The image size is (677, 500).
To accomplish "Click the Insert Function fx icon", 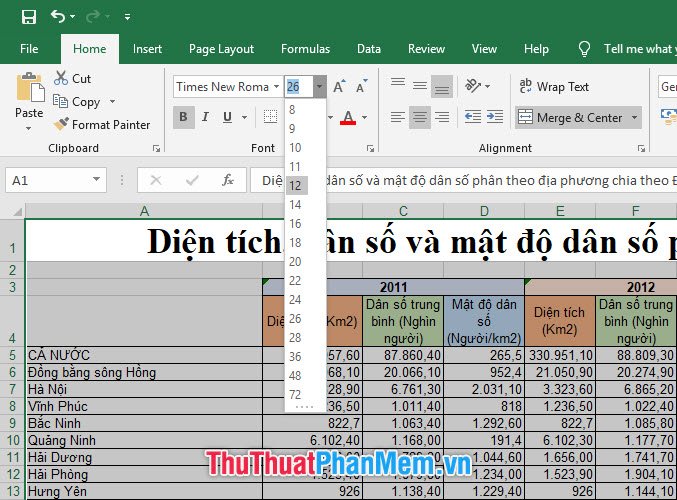I will point(228,180).
